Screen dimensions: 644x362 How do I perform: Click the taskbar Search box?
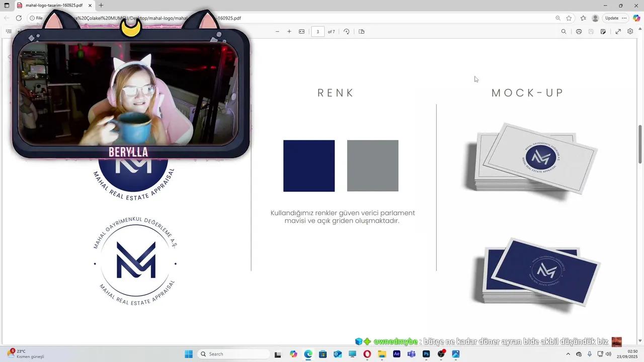pyautogui.click(x=233, y=354)
